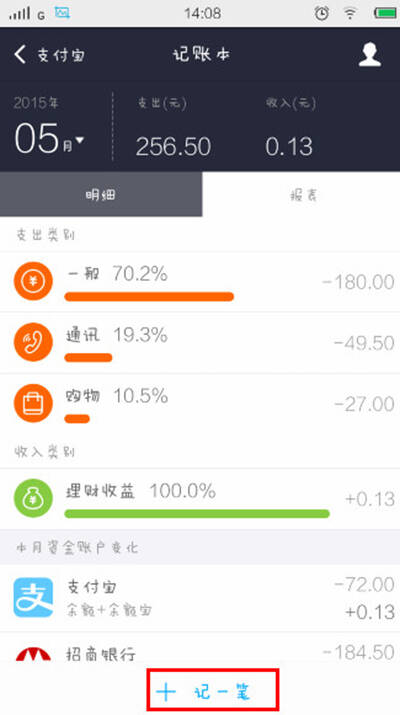Open the 收入 0.13 total amount
The width and height of the screenshot is (400, 715).
[289, 147]
